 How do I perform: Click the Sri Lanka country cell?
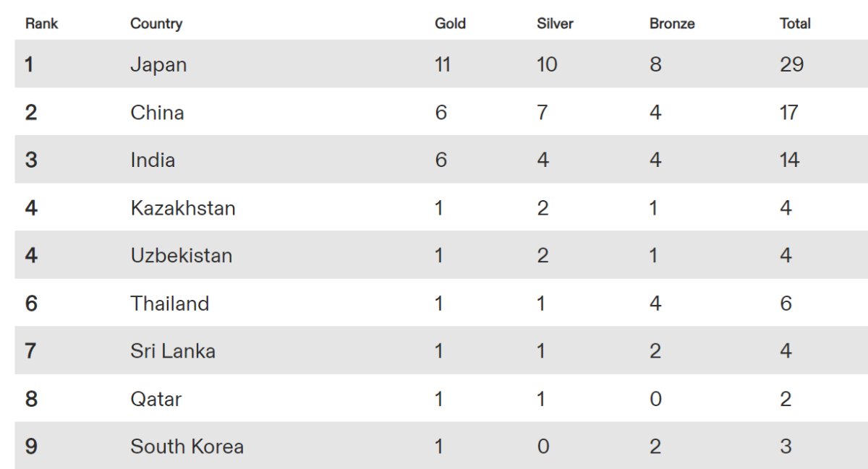point(173,350)
